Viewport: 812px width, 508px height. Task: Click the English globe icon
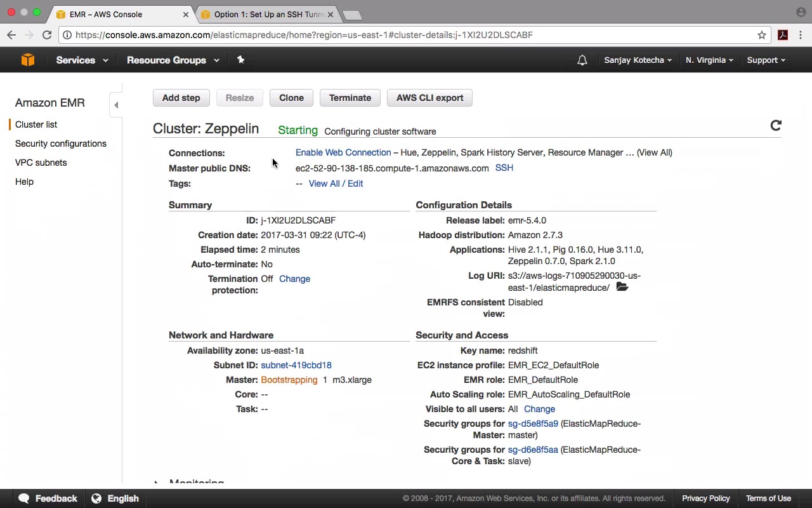tap(96, 498)
